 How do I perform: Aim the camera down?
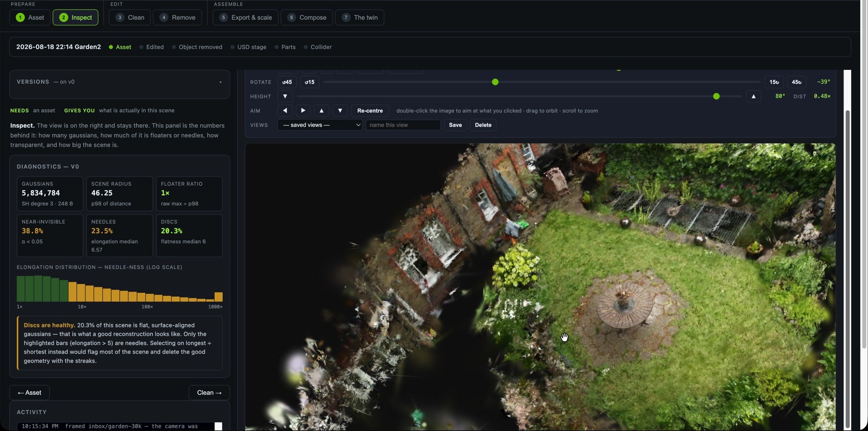click(x=340, y=111)
